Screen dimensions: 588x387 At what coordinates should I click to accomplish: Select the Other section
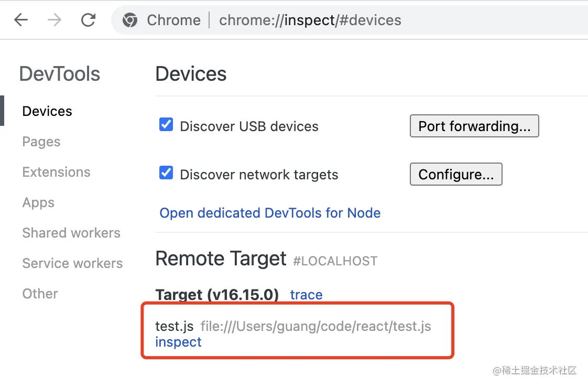[40, 294]
